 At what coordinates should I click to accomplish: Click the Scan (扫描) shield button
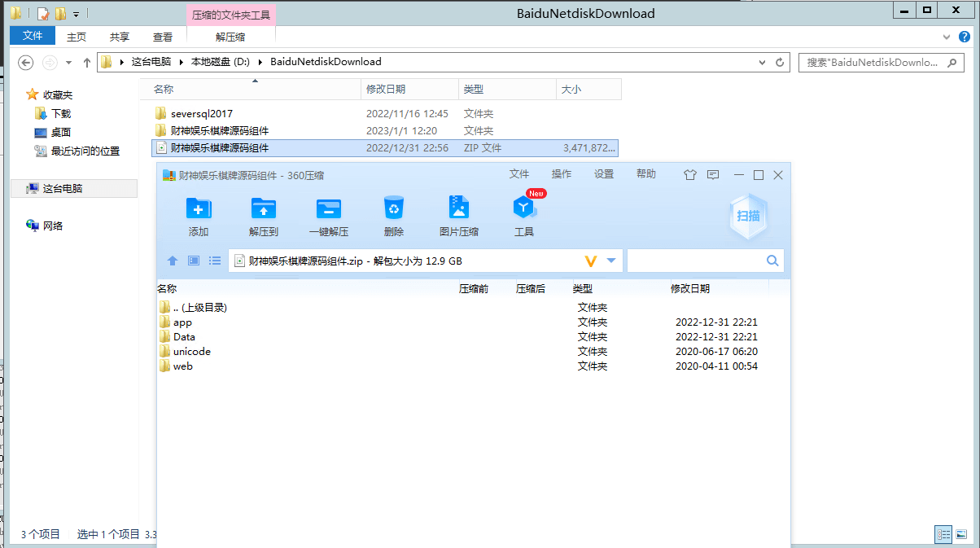click(x=748, y=216)
